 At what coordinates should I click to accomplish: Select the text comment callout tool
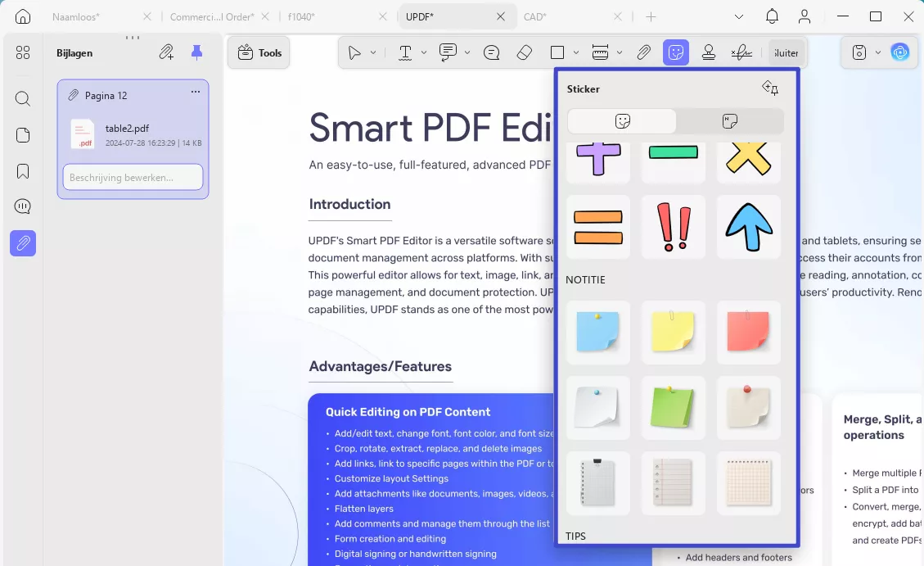pos(448,52)
